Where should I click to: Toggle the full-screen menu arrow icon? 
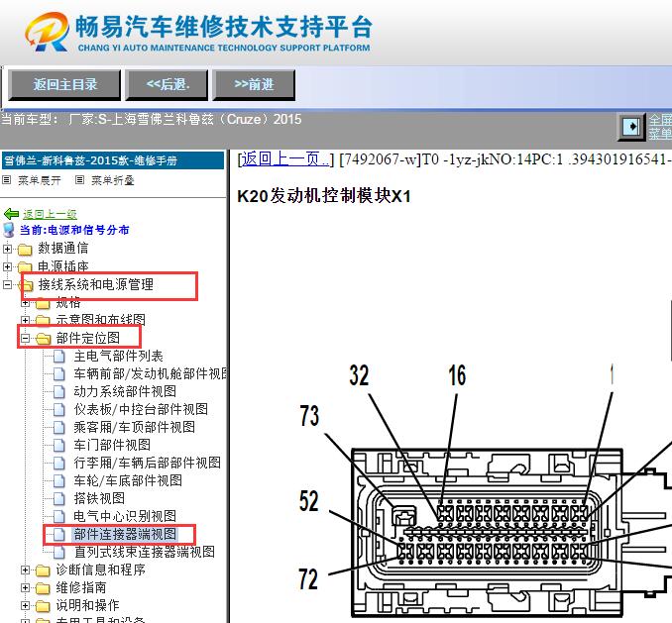630,127
